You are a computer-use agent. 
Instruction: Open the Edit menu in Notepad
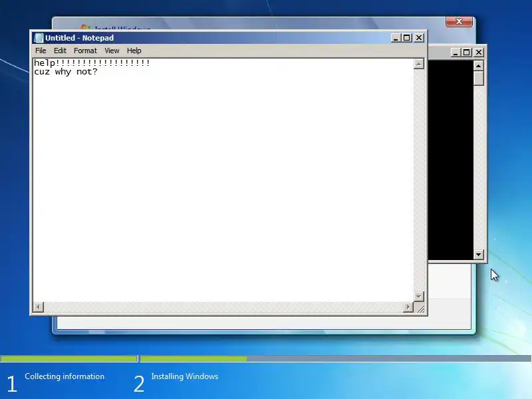tap(60, 51)
